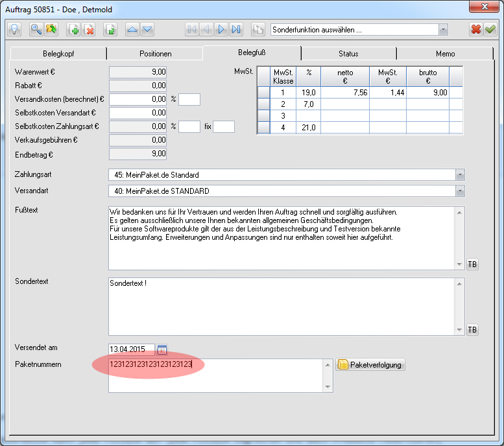
Task: Confirm with the green checkmark
Action: pos(490,30)
